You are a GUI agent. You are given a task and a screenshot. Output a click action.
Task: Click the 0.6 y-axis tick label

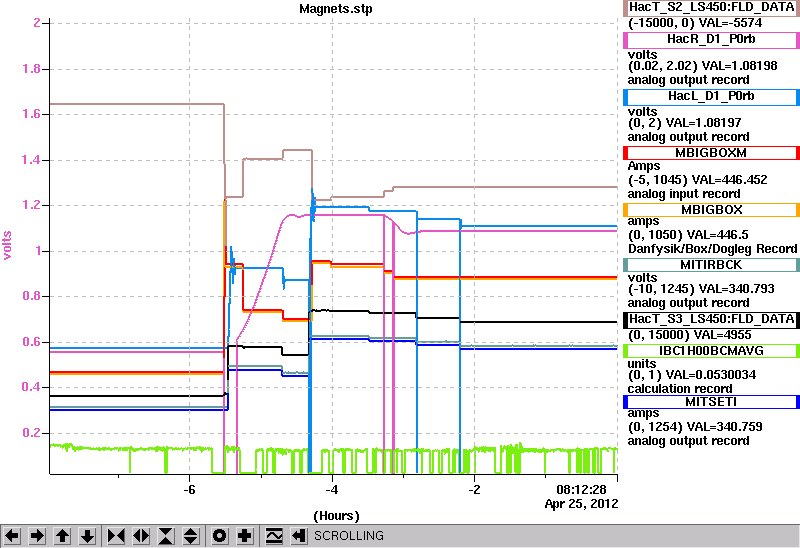coord(31,342)
